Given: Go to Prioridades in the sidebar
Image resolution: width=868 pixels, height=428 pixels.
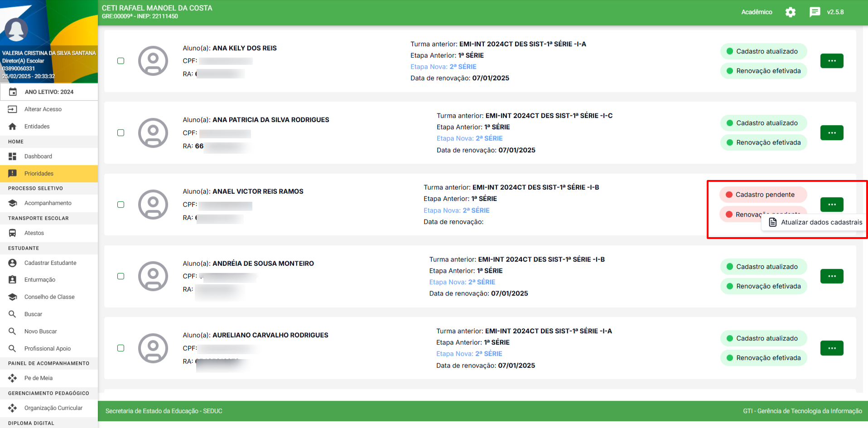Looking at the screenshot, I should click(x=39, y=174).
